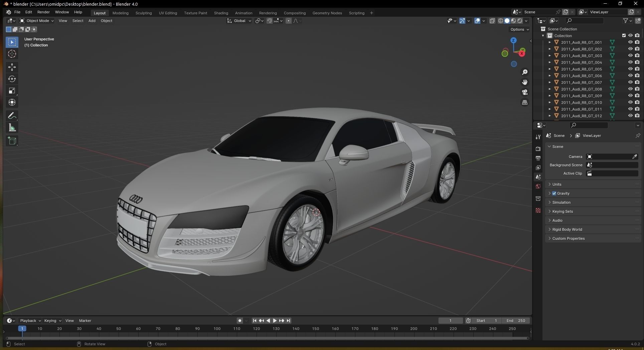Activate the Rotate tool

[x=12, y=79]
